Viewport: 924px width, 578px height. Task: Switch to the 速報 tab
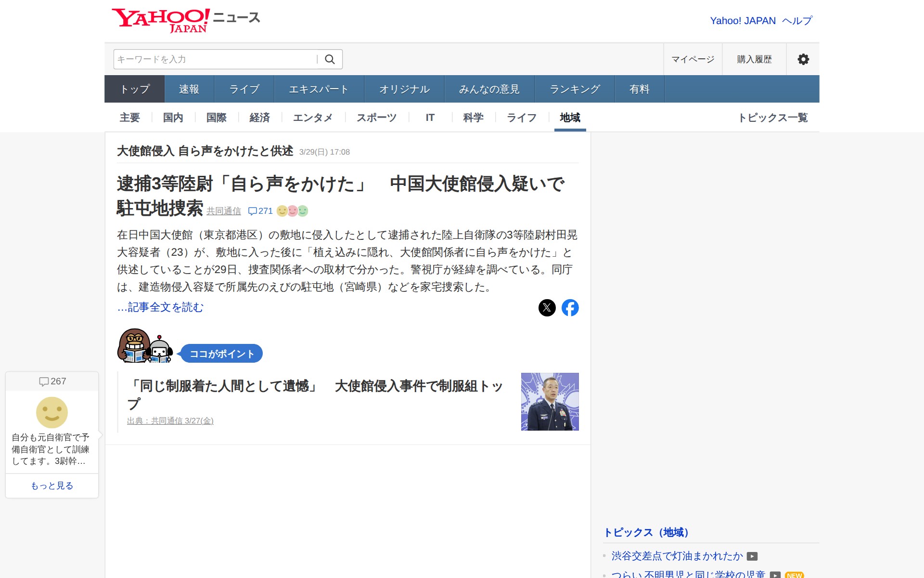pos(189,89)
